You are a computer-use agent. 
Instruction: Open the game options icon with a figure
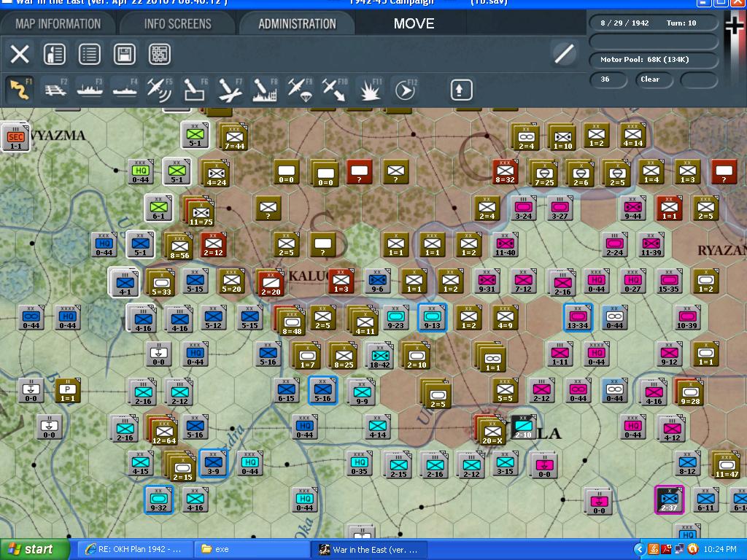point(54,54)
